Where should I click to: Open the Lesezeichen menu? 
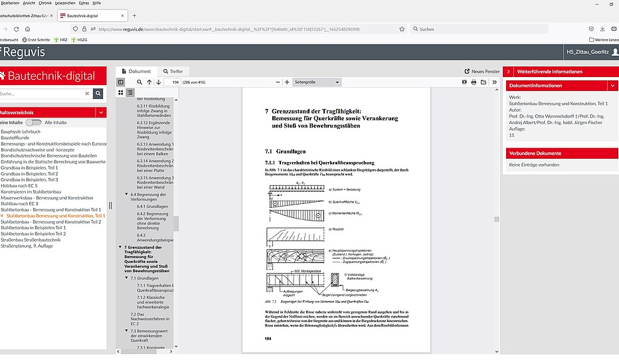coord(65,3)
